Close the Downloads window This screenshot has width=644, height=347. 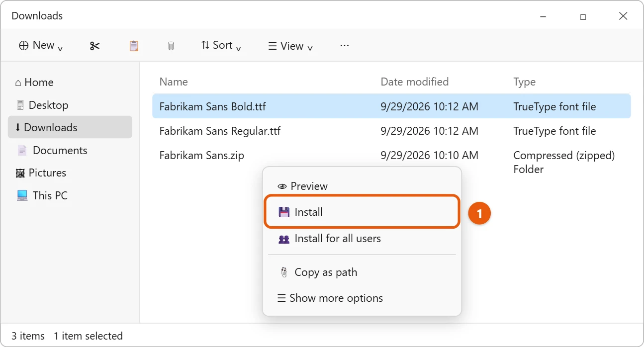coord(623,16)
